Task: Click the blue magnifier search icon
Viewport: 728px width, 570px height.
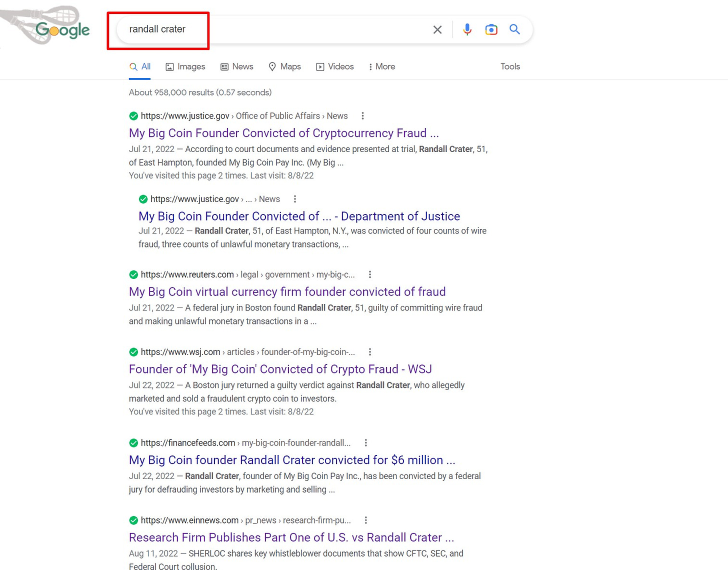Action: pyautogui.click(x=514, y=29)
